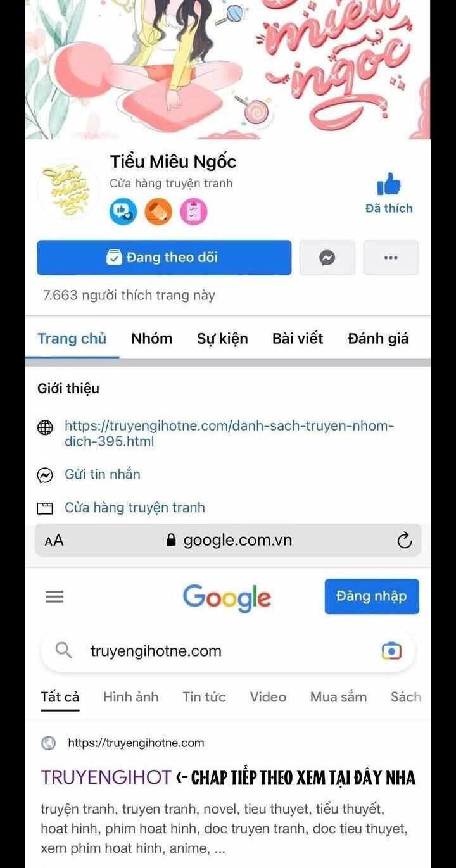Screen dimensions: 456x868
Task: Open the TRUYENGIHOT search result
Action: (106, 777)
